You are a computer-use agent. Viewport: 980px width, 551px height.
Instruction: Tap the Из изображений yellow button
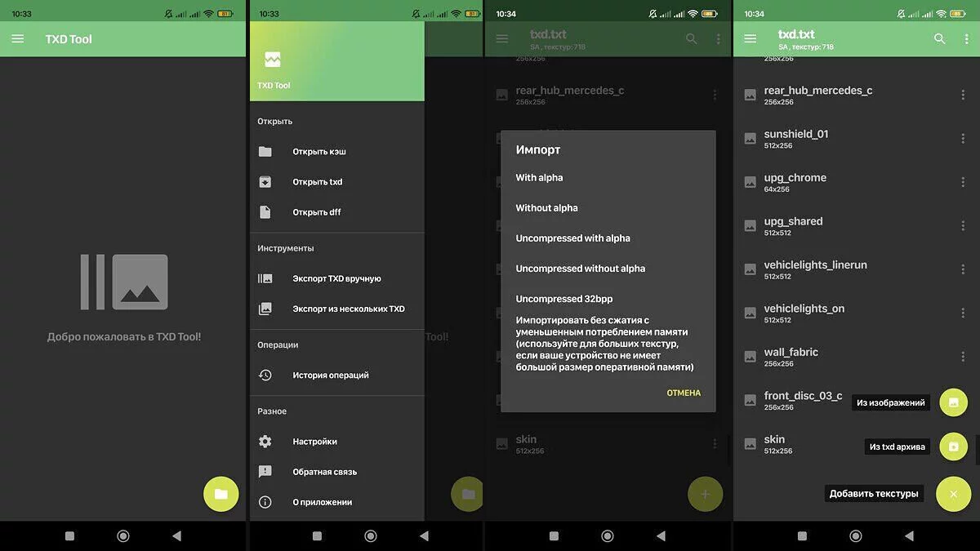(x=953, y=402)
